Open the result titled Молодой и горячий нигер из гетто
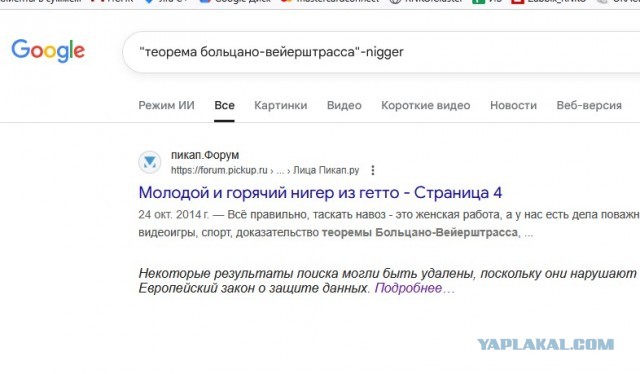 coord(320,192)
